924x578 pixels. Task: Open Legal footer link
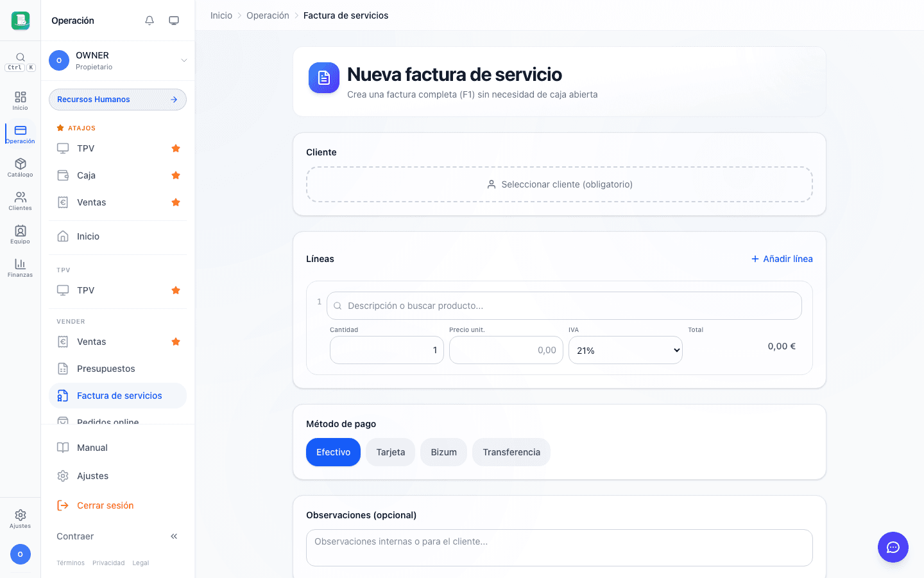click(141, 563)
